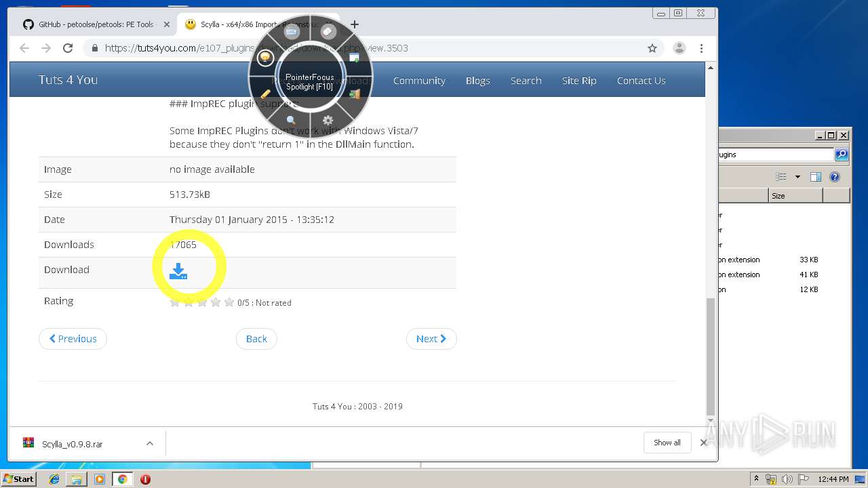Screen dimensions: 868x488
Task: Click network tray icon
Action: [771, 479]
